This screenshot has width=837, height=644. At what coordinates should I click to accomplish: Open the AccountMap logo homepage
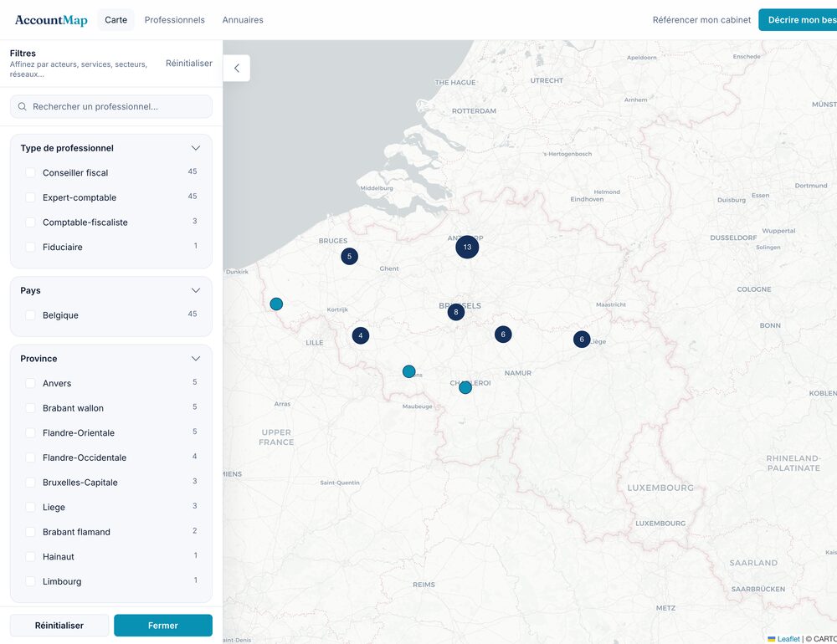point(51,20)
